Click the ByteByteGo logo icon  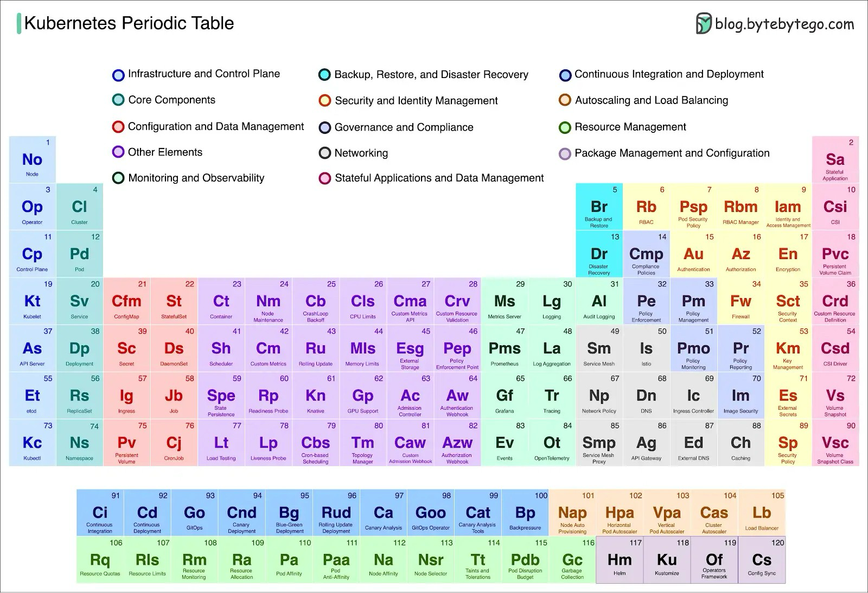click(704, 24)
